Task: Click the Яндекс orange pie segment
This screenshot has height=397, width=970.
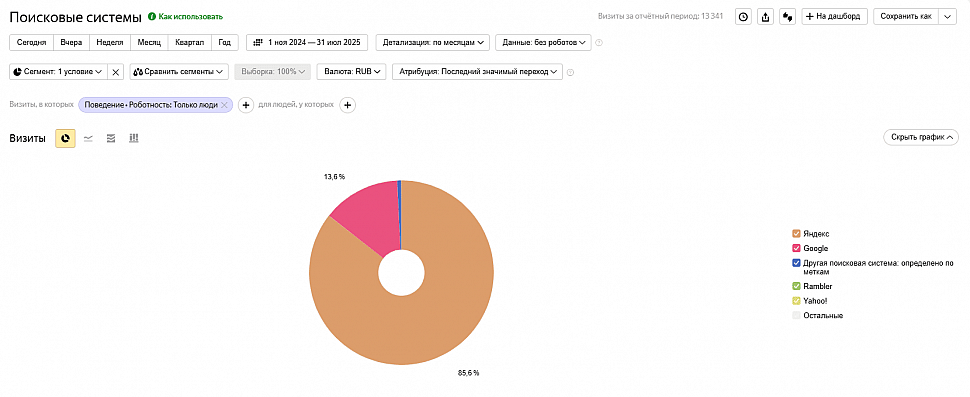Action: point(433,309)
